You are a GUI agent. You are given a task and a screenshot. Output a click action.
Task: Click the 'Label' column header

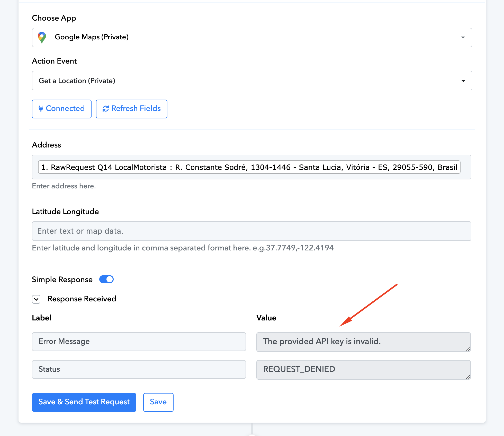pos(42,318)
